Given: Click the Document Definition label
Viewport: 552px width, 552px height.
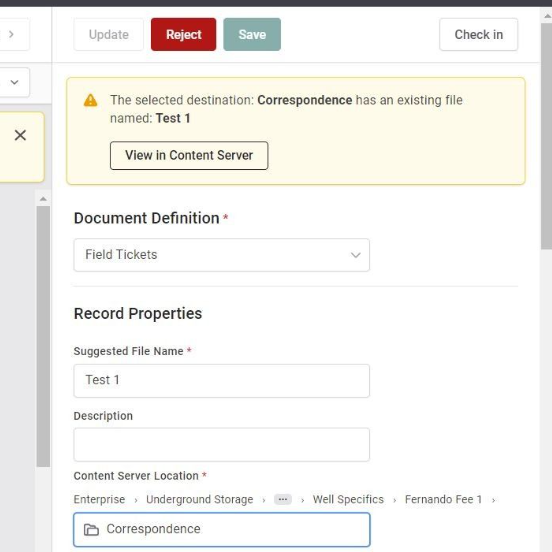Looking at the screenshot, I should pyautogui.click(x=147, y=218).
